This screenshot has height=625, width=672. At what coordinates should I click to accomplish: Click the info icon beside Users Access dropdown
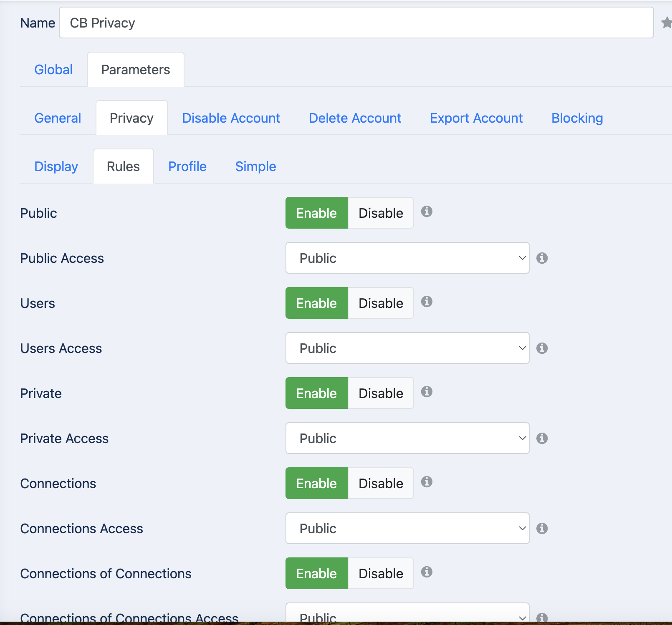tap(542, 348)
